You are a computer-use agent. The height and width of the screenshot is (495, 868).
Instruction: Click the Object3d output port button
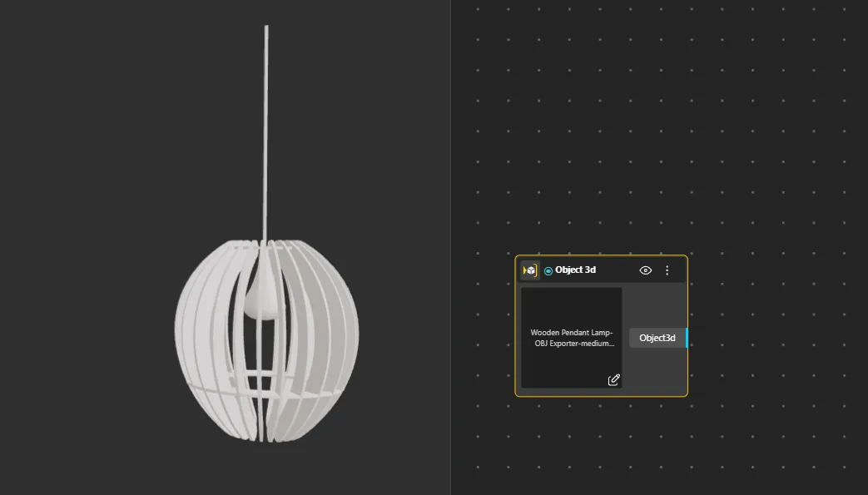[657, 338]
